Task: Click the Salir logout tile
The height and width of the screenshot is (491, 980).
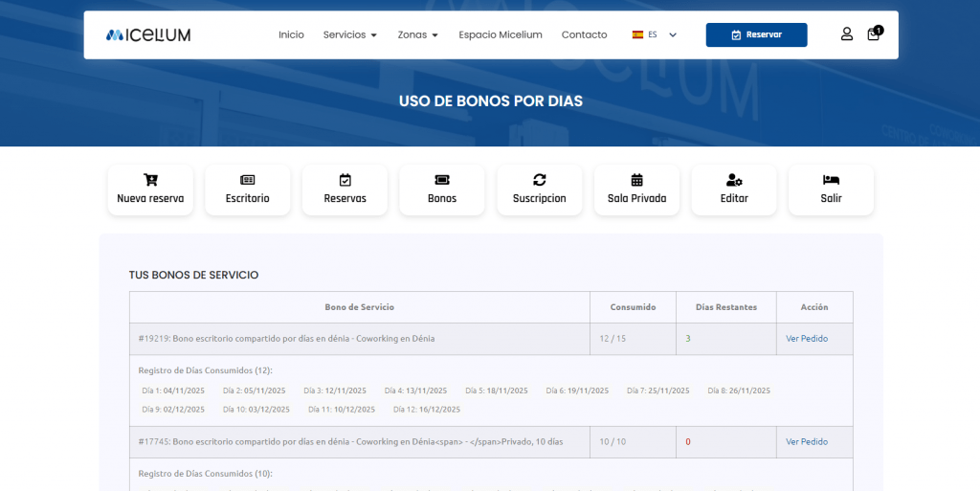Action: pos(831,190)
